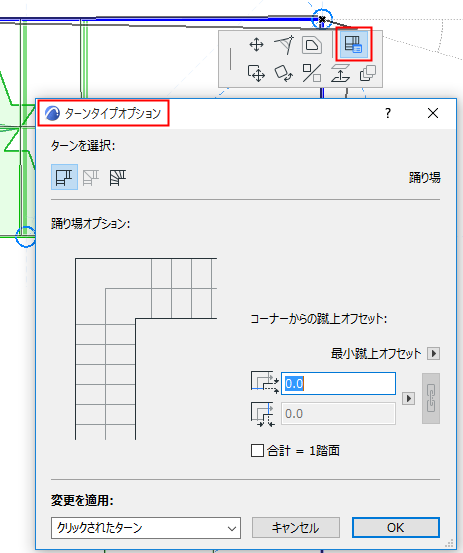The width and height of the screenshot is (463, 553).
Task: Open the クリックされたターン dropdown
Action: coord(146,528)
